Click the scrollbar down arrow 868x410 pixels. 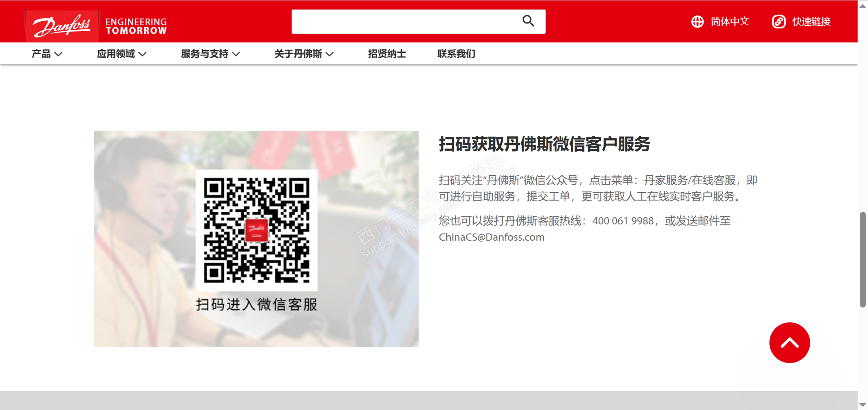[863, 405]
